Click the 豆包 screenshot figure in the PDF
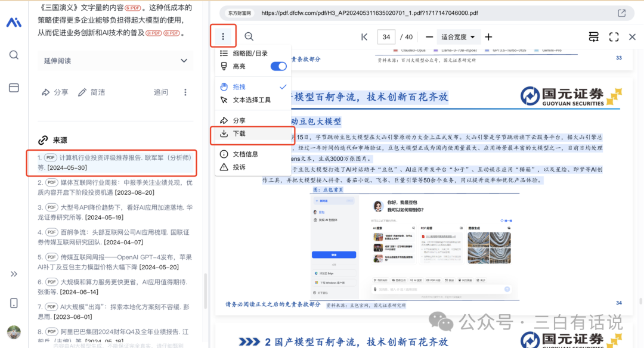 414,246
